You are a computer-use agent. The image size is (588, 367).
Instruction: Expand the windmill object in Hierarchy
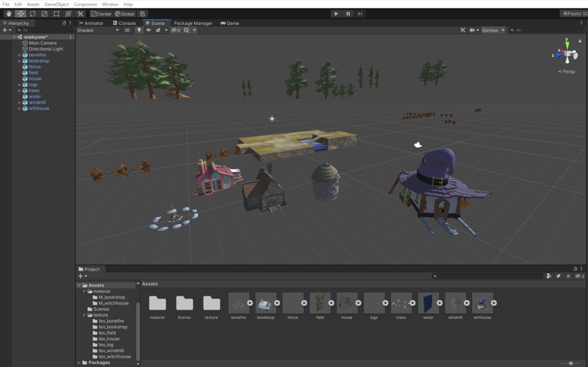coord(20,102)
